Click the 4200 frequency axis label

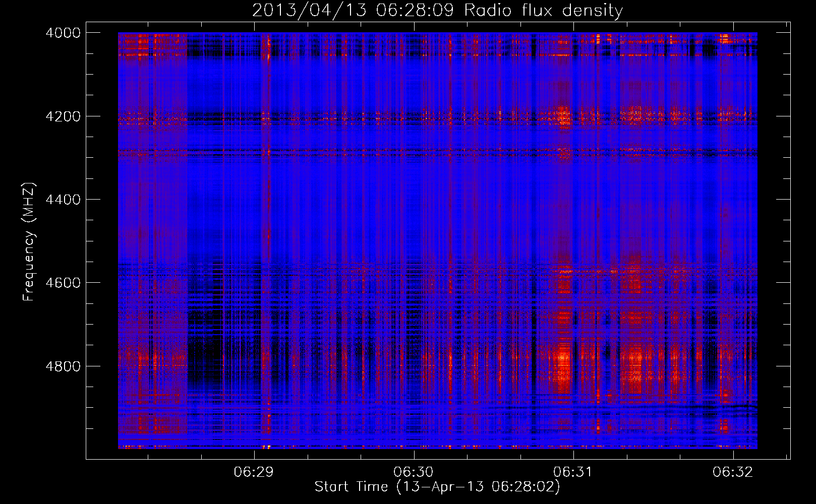click(x=63, y=116)
